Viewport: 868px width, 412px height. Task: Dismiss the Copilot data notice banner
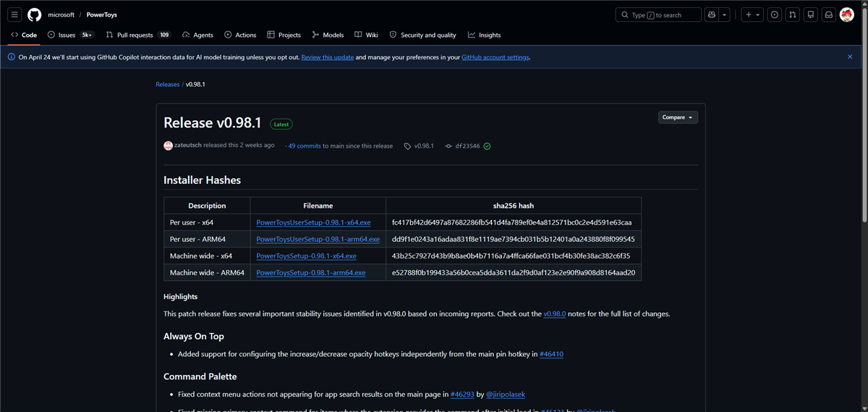tap(850, 56)
